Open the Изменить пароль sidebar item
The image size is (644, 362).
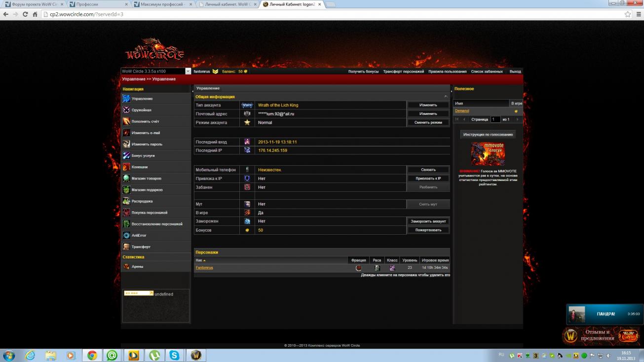pyautogui.click(x=126, y=144)
